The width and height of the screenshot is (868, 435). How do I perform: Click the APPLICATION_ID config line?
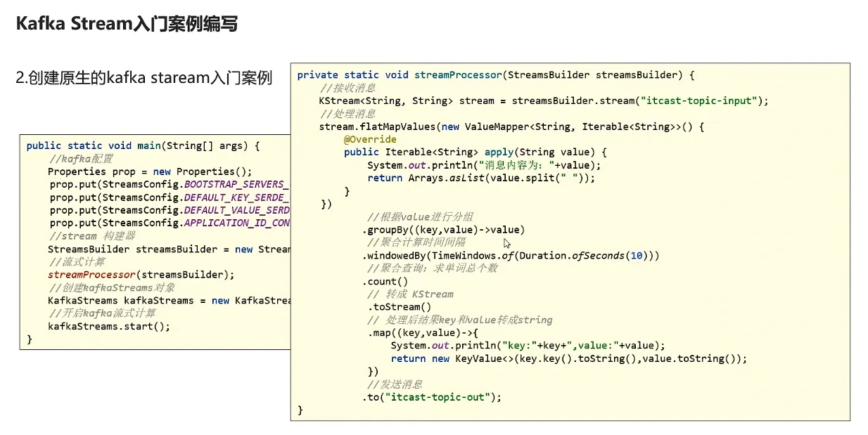tap(169, 223)
